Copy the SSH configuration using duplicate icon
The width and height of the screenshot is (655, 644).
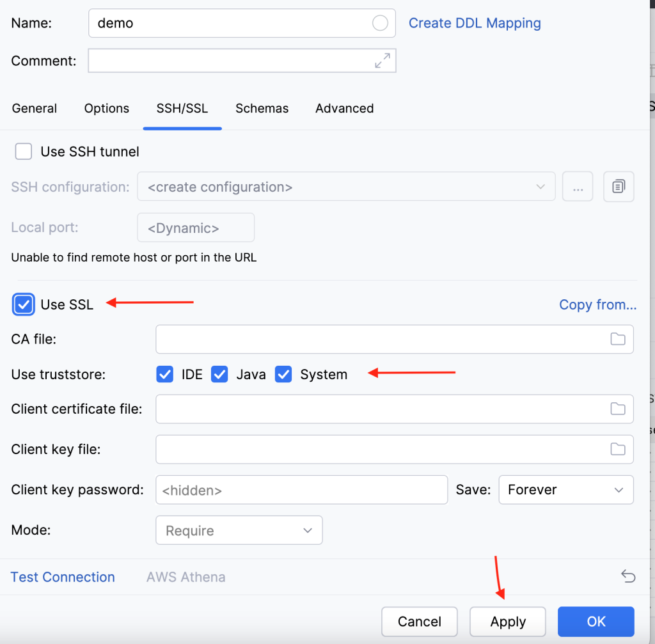click(x=619, y=187)
